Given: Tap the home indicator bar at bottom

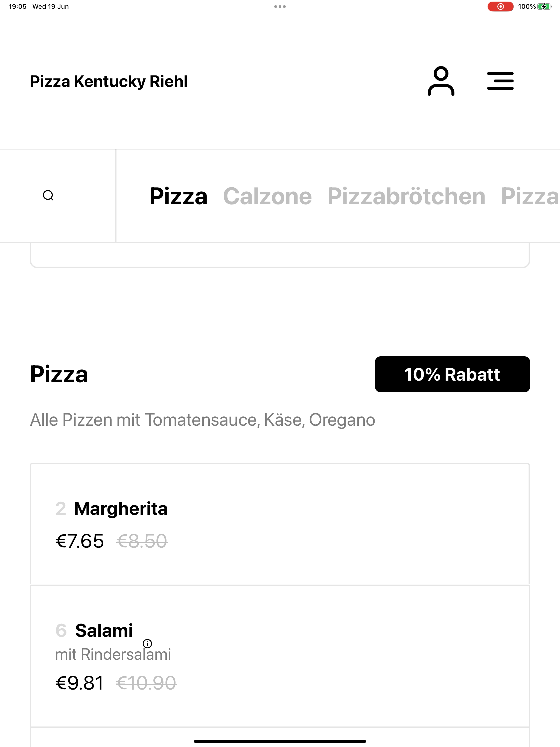Looking at the screenshot, I should click(x=280, y=741).
